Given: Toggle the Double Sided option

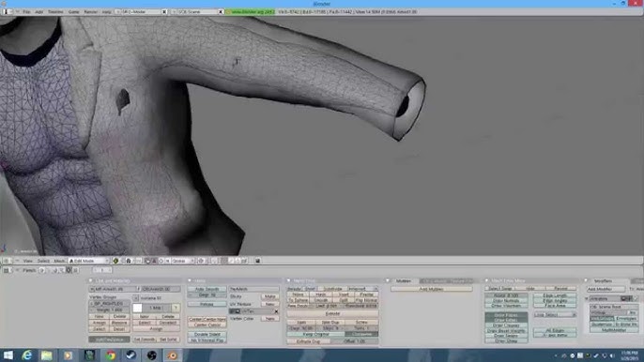Looking at the screenshot, I should [207, 335].
